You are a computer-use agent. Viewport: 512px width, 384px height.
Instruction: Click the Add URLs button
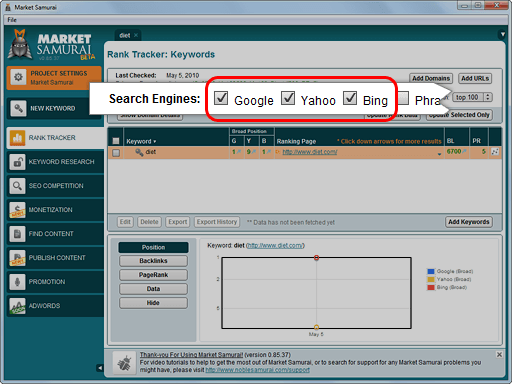click(475, 78)
